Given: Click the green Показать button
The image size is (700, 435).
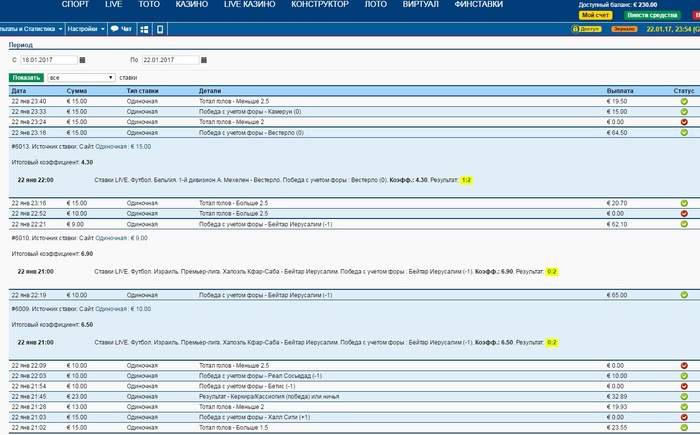Looking at the screenshot, I should point(26,78).
